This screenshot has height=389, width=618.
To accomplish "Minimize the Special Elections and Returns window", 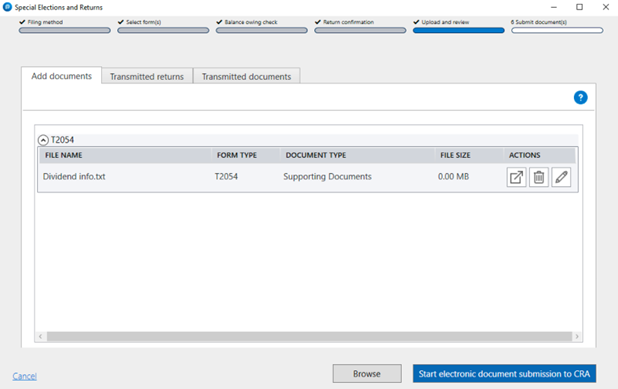I will coord(554,7).
